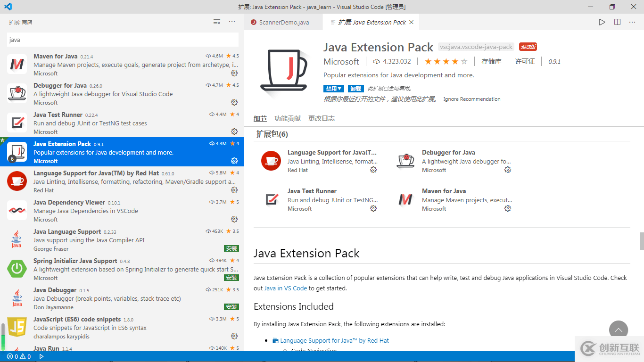This screenshot has height=362, width=644.
Task: Open the Java in VS Code link
Action: pyautogui.click(x=286, y=288)
